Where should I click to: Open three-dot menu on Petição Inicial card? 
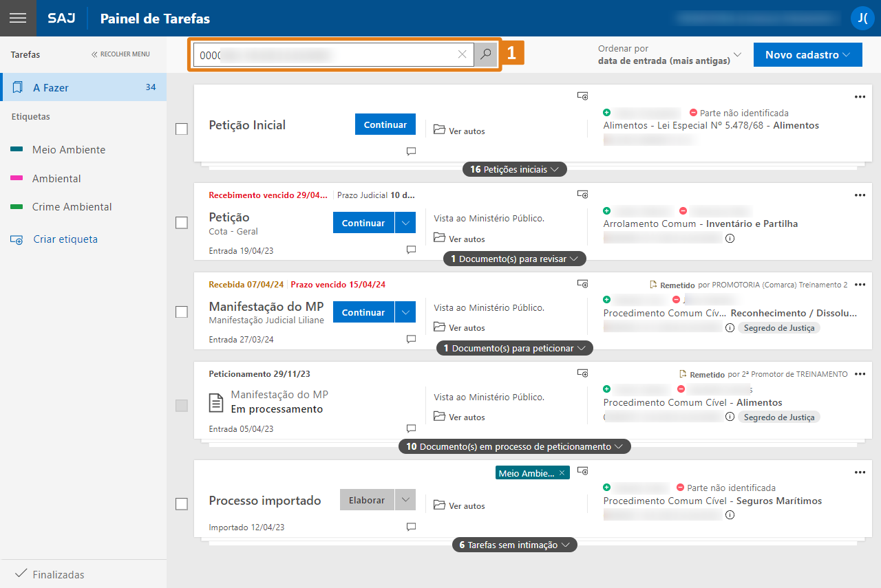pos(860,97)
